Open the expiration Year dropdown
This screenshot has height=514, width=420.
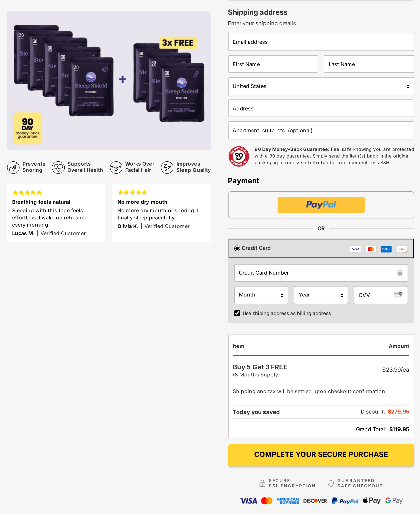[321, 295]
